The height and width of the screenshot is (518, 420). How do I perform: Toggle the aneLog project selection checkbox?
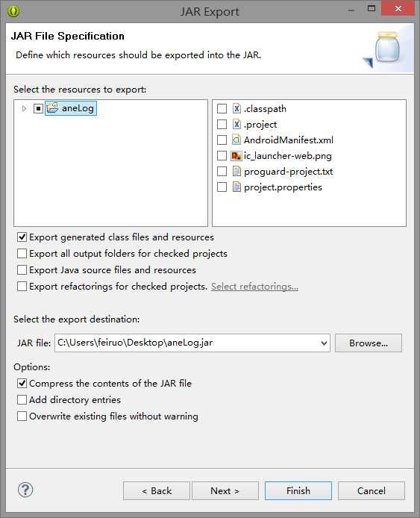pyautogui.click(x=38, y=108)
